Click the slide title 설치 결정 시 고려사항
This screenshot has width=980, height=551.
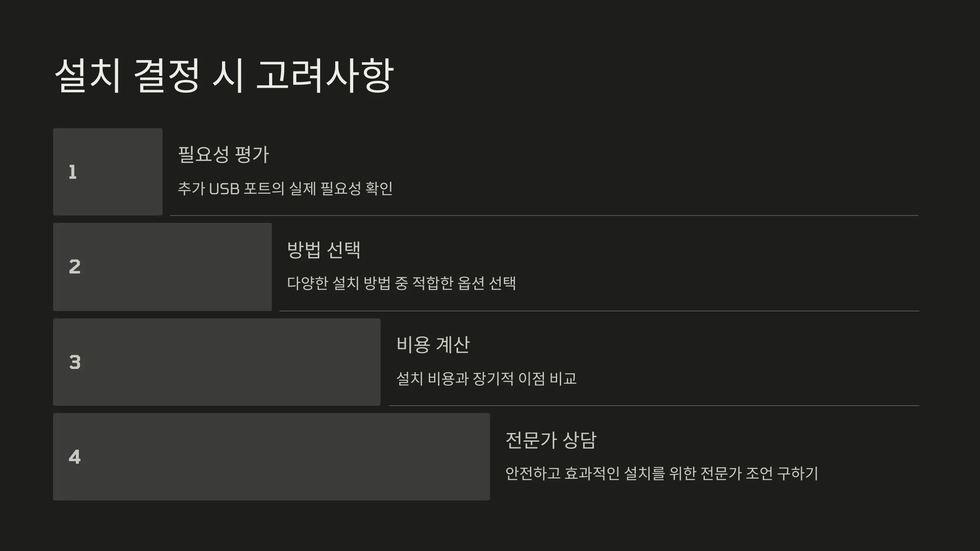(x=224, y=76)
